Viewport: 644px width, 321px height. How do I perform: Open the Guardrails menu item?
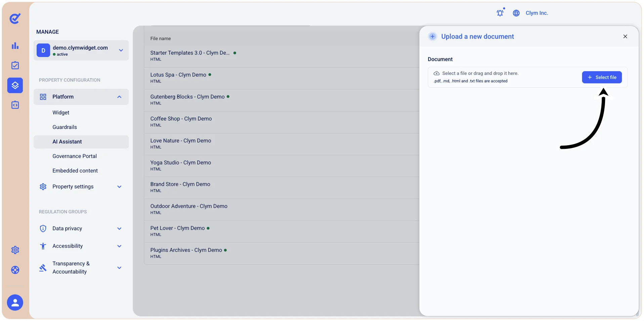[65, 127]
